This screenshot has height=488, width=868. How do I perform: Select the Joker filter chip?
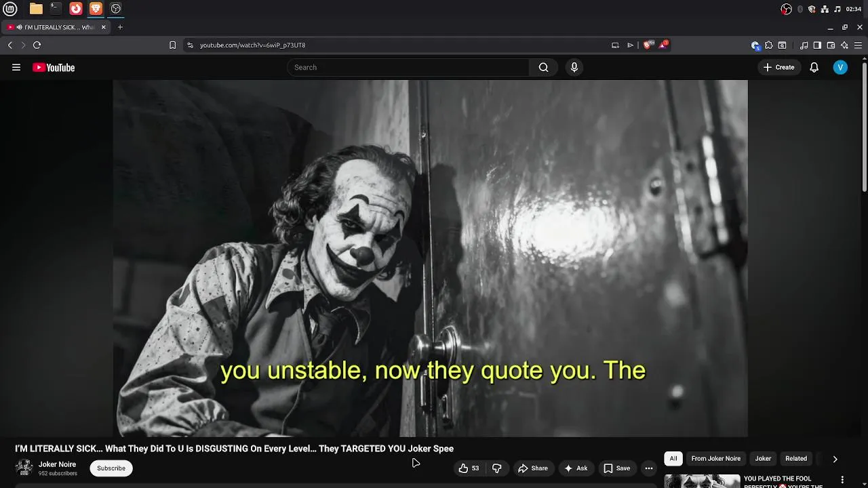click(763, 459)
